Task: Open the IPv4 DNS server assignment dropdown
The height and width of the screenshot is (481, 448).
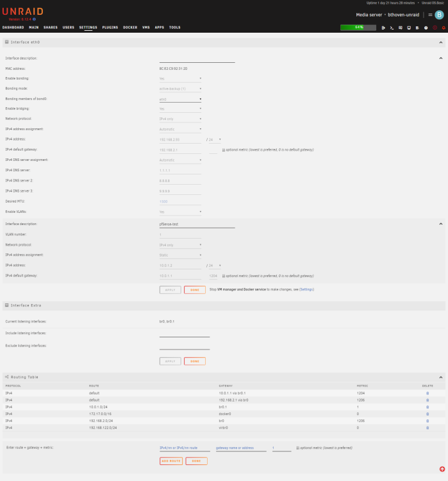Action: [180, 160]
